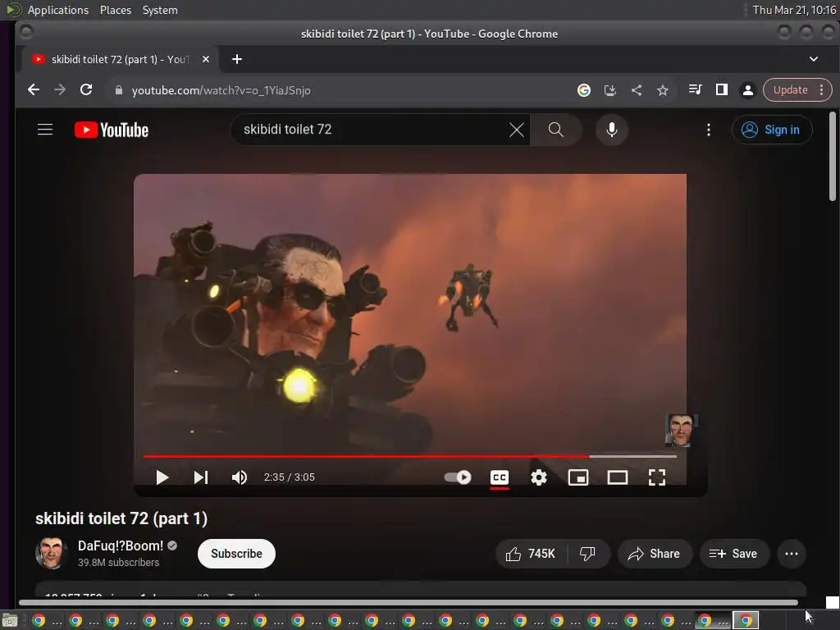Reload the YouTube page
Image resolution: width=840 pixels, height=630 pixels.
(86, 90)
